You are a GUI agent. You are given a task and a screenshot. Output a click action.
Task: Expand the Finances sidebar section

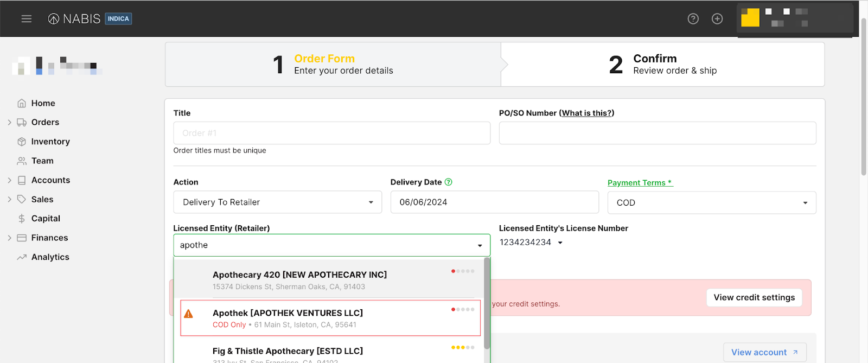9,238
